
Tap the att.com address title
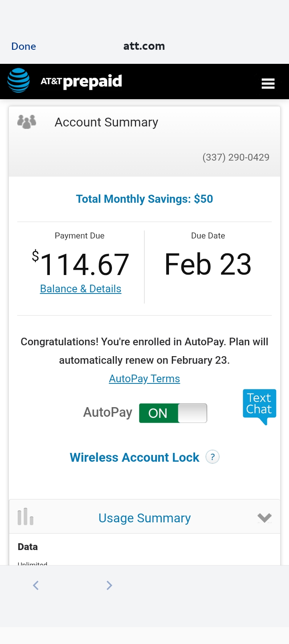[x=144, y=46]
